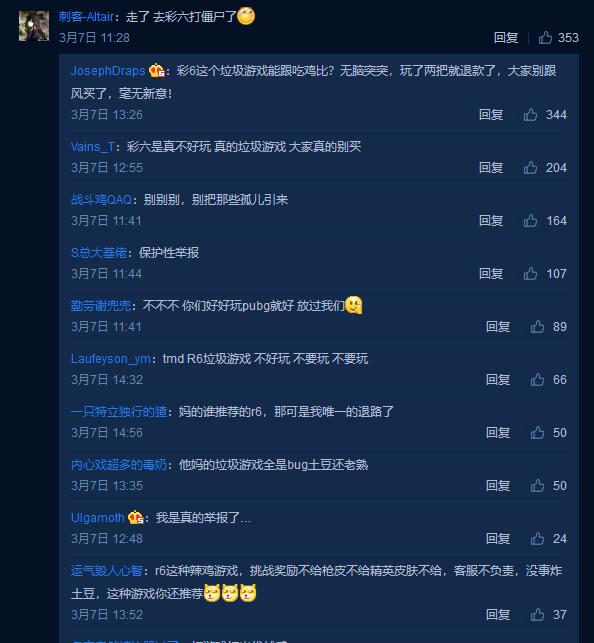The image size is (594, 643).
Task: Like the reply with 164 likes
Action: tap(530, 221)
